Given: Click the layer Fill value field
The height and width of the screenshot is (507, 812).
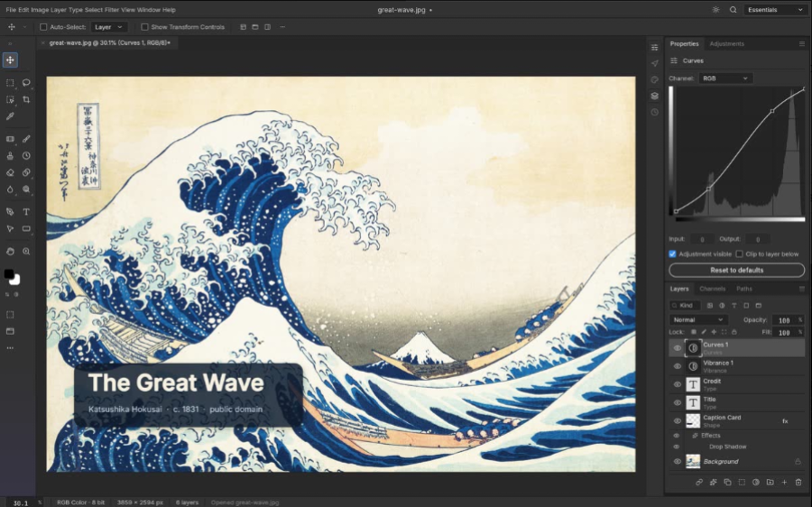Looking at the screenshot, I should click(x=784, y=333).
